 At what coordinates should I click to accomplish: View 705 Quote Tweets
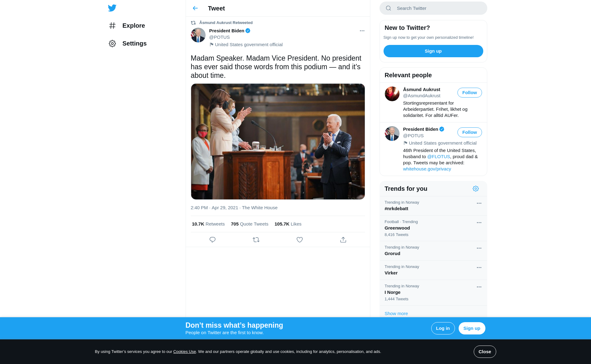(249, 224)
